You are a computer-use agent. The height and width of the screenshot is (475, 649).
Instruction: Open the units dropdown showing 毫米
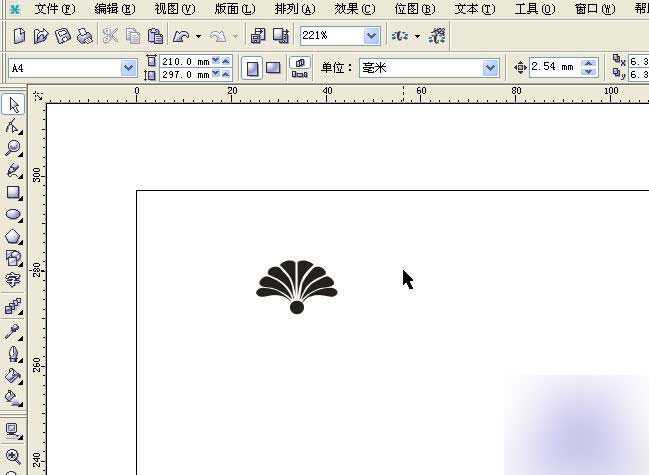pos(490,67)
